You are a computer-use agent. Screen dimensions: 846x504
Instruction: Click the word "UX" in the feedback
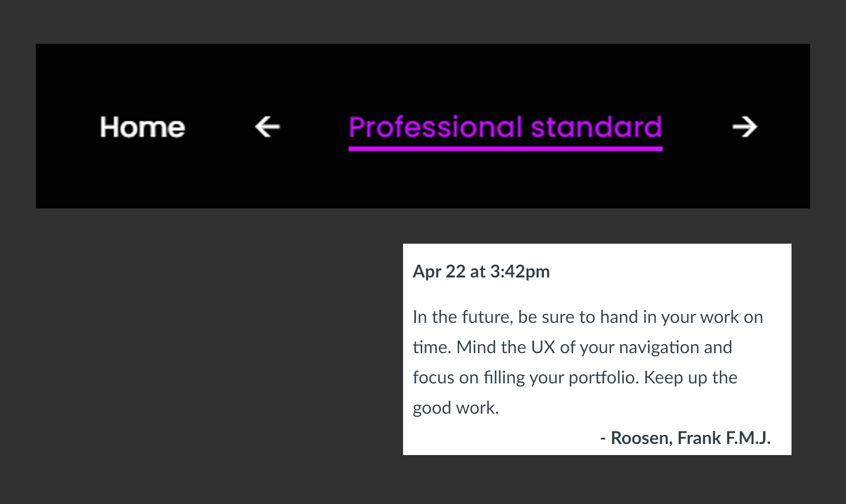[x=543, y=347]
